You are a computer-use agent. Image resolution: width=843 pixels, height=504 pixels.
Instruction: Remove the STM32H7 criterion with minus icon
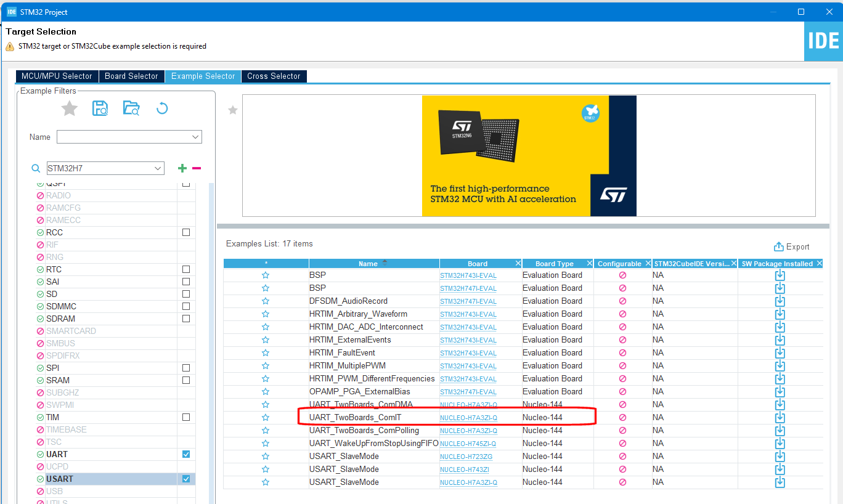pyautogui.click(x=195, y=168)
